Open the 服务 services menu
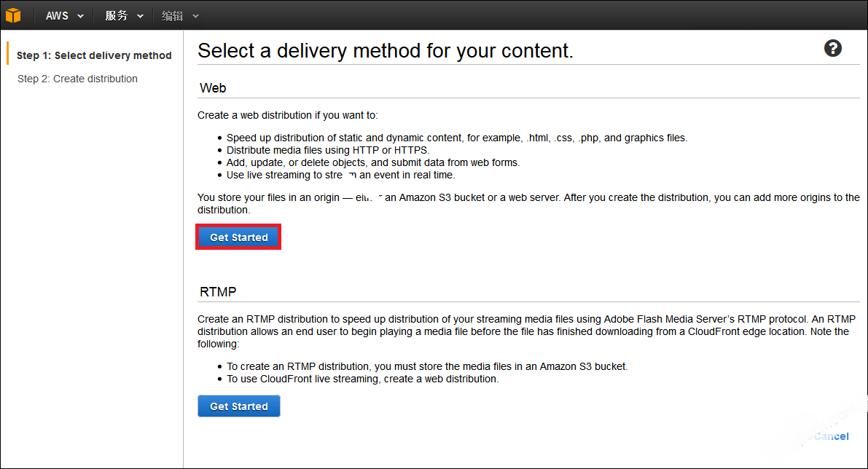868x469 pixels. tap(117, 16)
